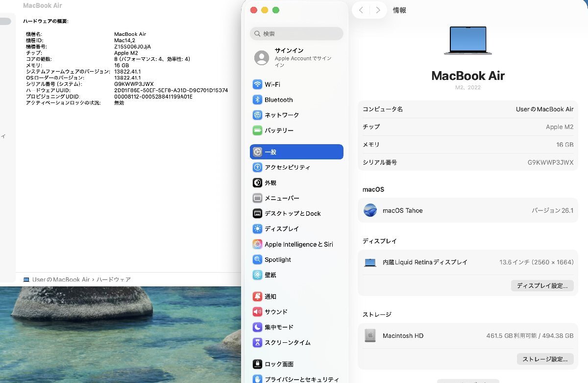The image size is (588, 383).
Task: Open アクセシビリティ icon in sidebar
Action: [x=257, y=167]
